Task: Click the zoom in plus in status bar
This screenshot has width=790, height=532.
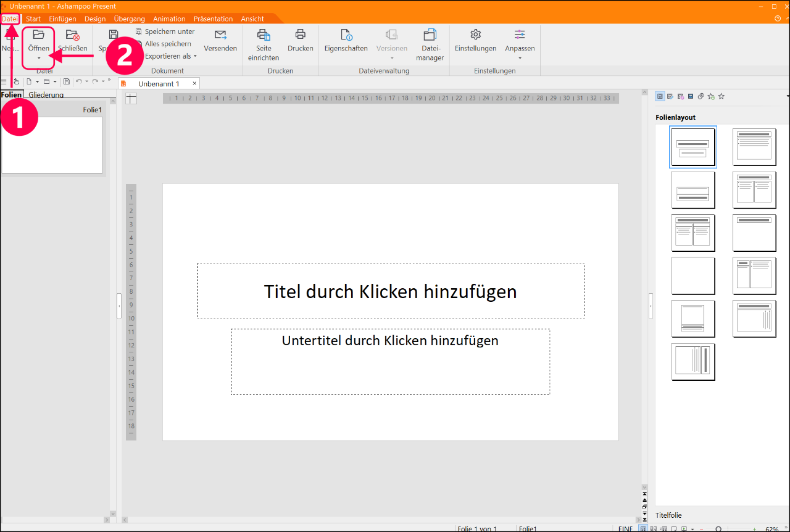Action: coord(754,530)
